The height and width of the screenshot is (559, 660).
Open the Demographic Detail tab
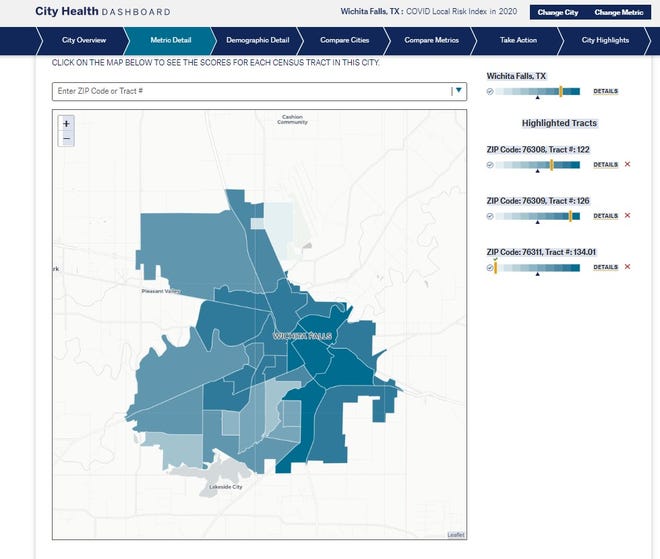[x=257, y=40]
